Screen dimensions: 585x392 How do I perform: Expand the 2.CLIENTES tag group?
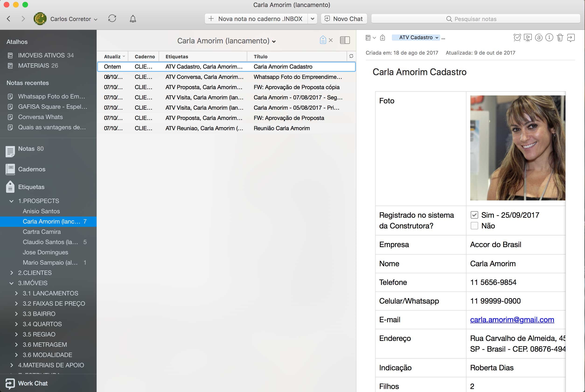(11, 273)
